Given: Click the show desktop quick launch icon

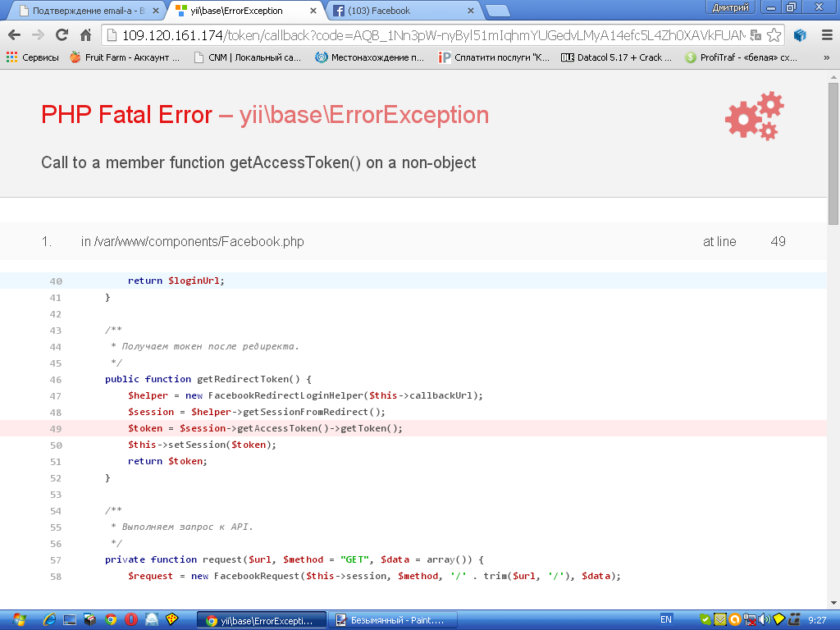Looking at the screenshot, I should 70,620.
